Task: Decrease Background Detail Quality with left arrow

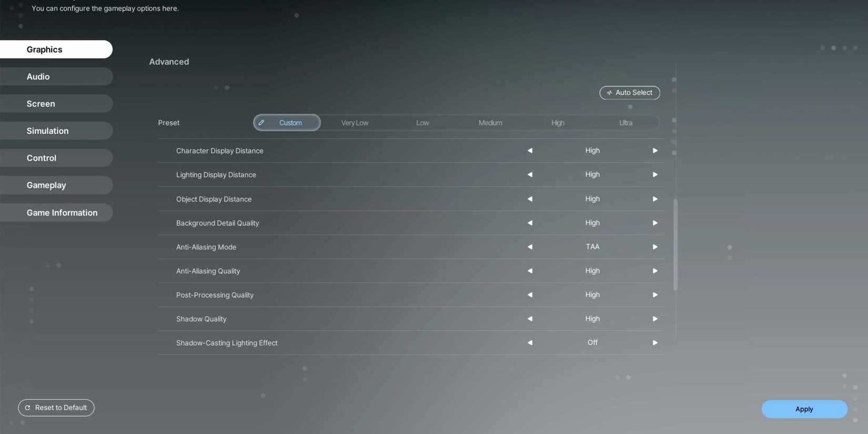Action: pyautogui.click(x=530, y=223)
